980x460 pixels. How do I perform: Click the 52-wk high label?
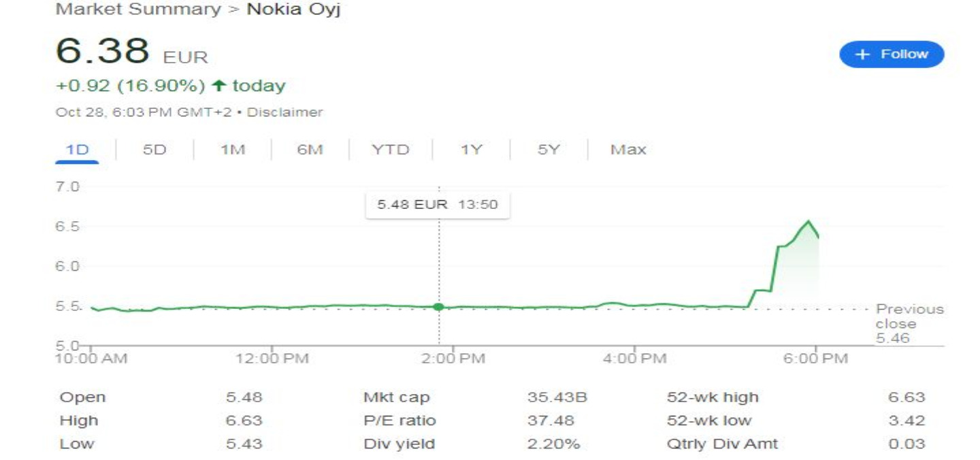pos(713,397)
